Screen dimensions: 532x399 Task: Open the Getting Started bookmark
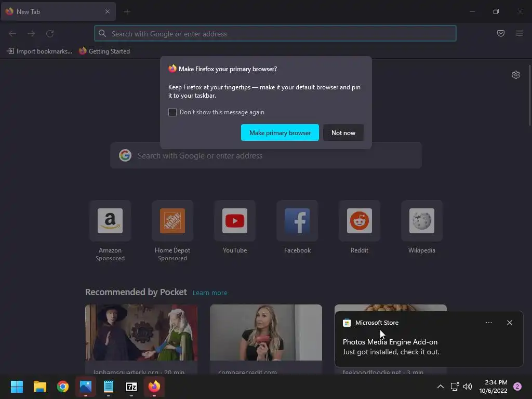click(x=104, y=51)
